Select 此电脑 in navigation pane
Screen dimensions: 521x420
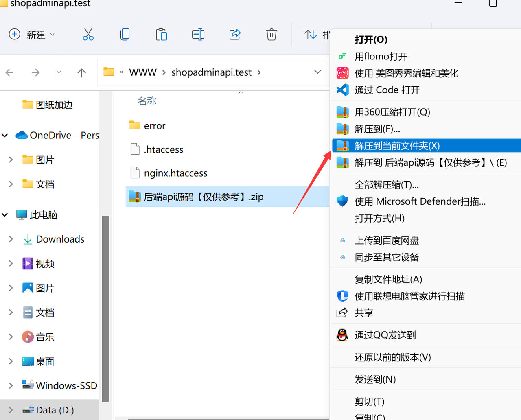(x=37, y=214)
